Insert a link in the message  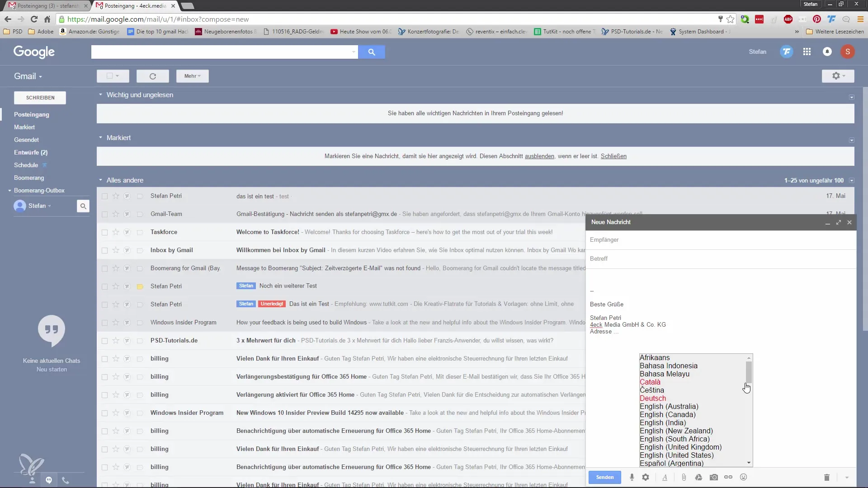tap(728, 477)
